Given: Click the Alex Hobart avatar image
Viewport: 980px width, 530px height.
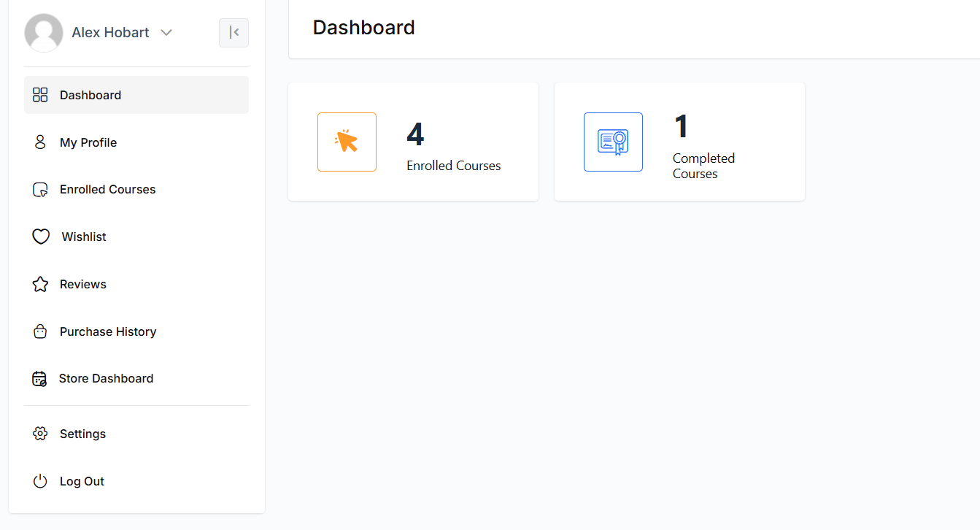Looking at the screenshot, I should (x=44, y=32).
